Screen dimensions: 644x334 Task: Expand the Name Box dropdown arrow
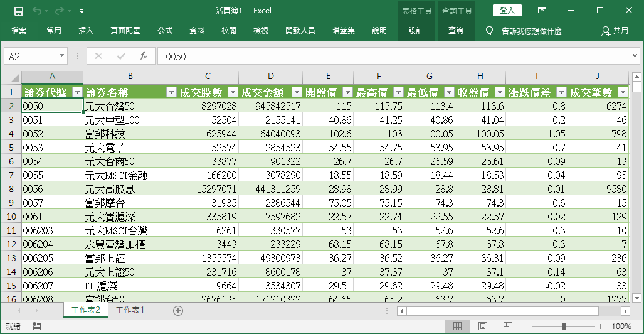[x=61, y=56]
